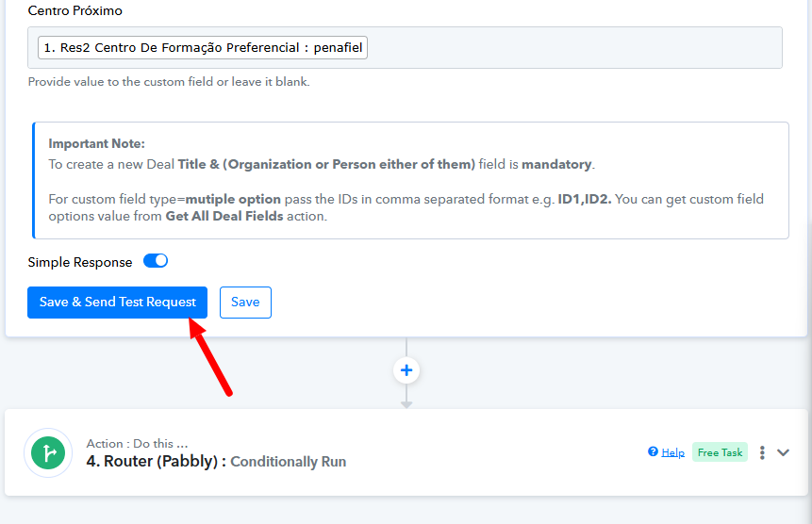Screen dimensions: 812x524
Task: Click the green Router app icon
Action: [x=48, y=452]
